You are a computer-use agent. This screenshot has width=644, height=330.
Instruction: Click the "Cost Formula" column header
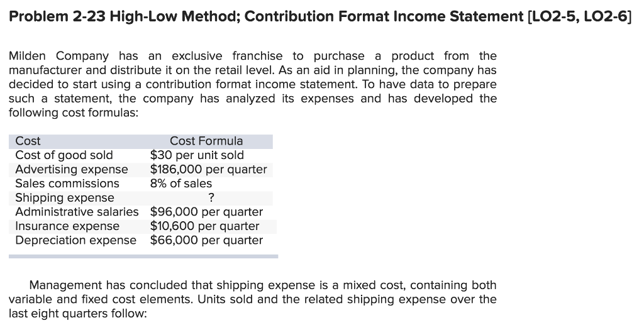pos(206,141)
